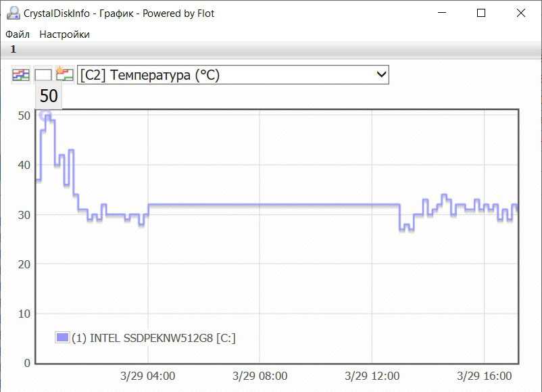This screenshot has height=392, width=542.
Task: Maximize the CrystalDiskInfo graph window
Action: (481, 13)
